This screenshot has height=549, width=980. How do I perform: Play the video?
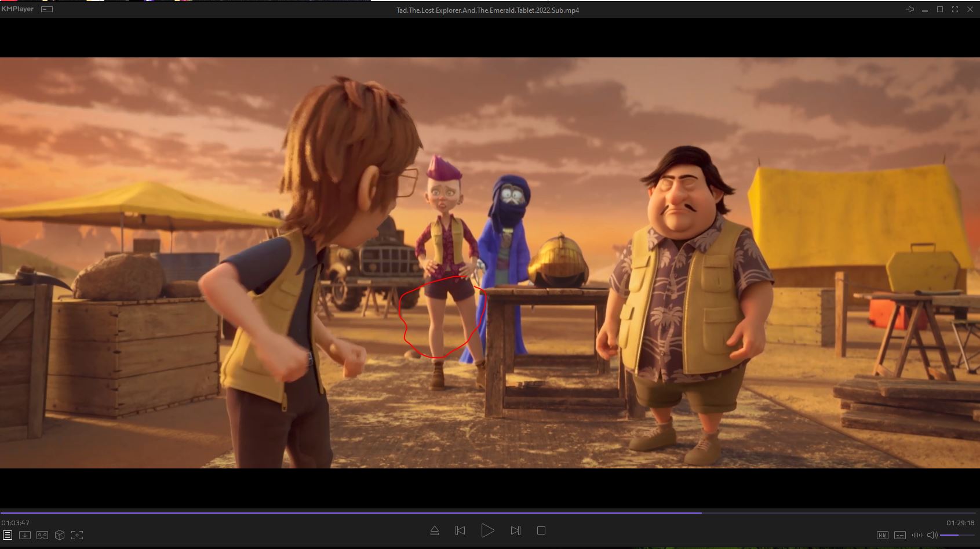pyautogui.click(x=487, y=530)
